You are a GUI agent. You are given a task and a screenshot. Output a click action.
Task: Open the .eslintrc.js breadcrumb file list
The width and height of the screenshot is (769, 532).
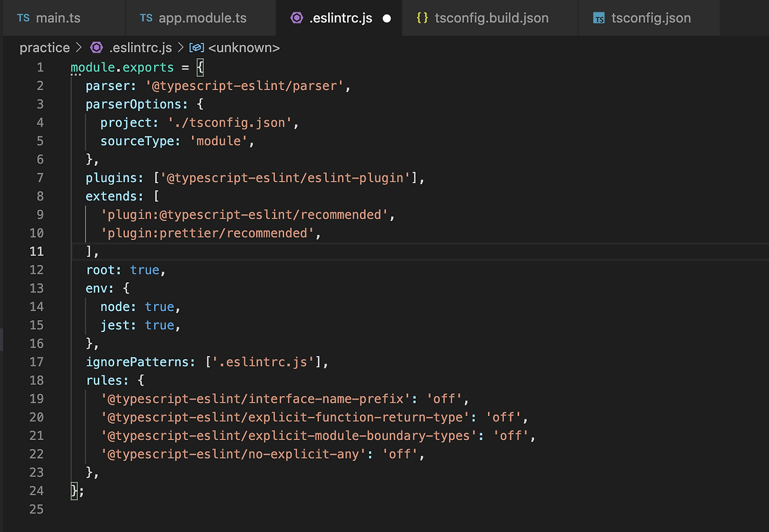pos(141,47)
